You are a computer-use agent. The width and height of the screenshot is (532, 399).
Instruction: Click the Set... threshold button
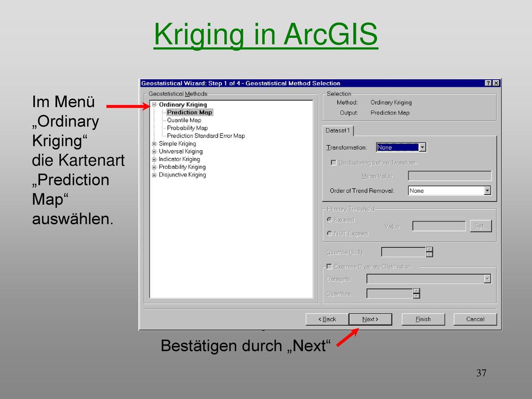pos(481,226)
